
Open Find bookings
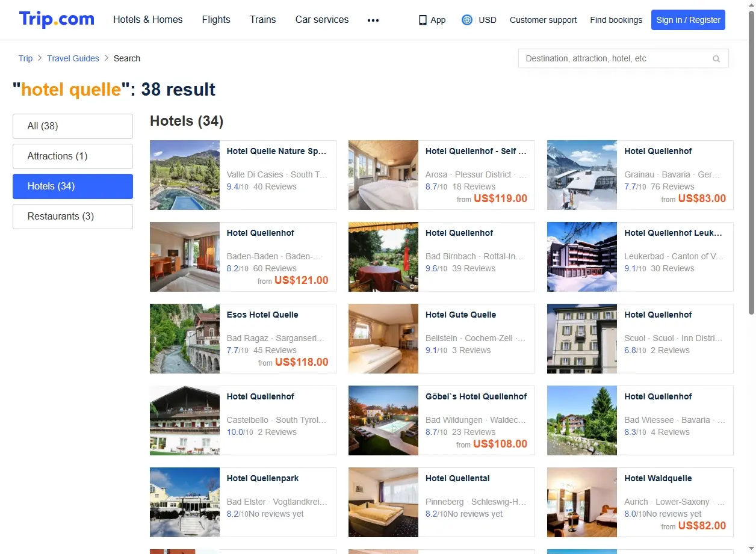point(616,20)
